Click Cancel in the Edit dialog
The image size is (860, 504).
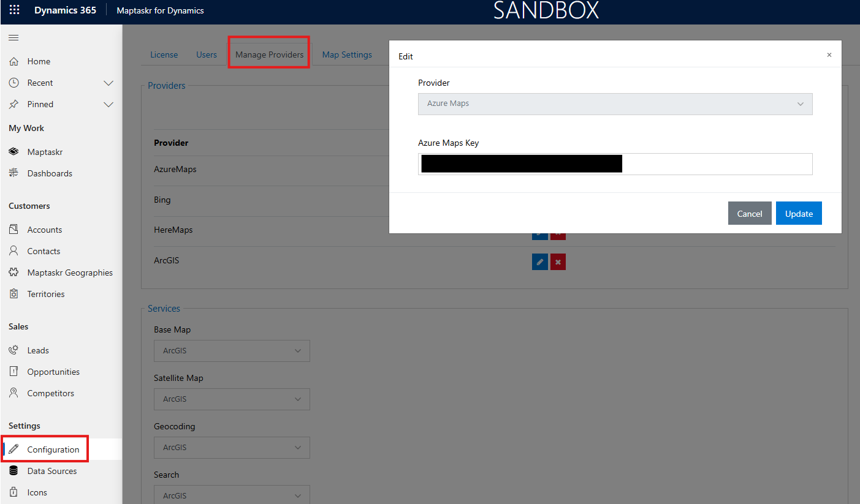(x=750, y=213)
